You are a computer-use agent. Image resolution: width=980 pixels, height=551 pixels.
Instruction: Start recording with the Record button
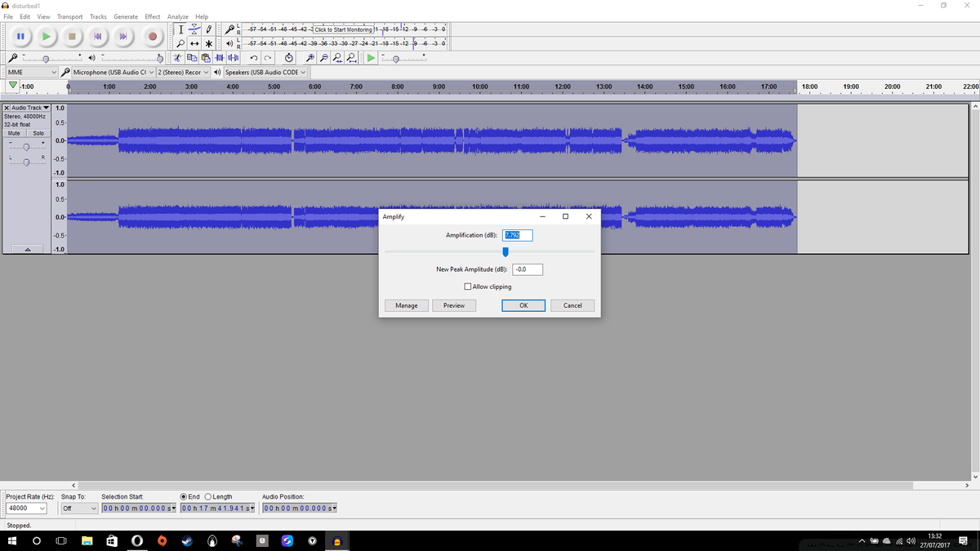point(153,37)
